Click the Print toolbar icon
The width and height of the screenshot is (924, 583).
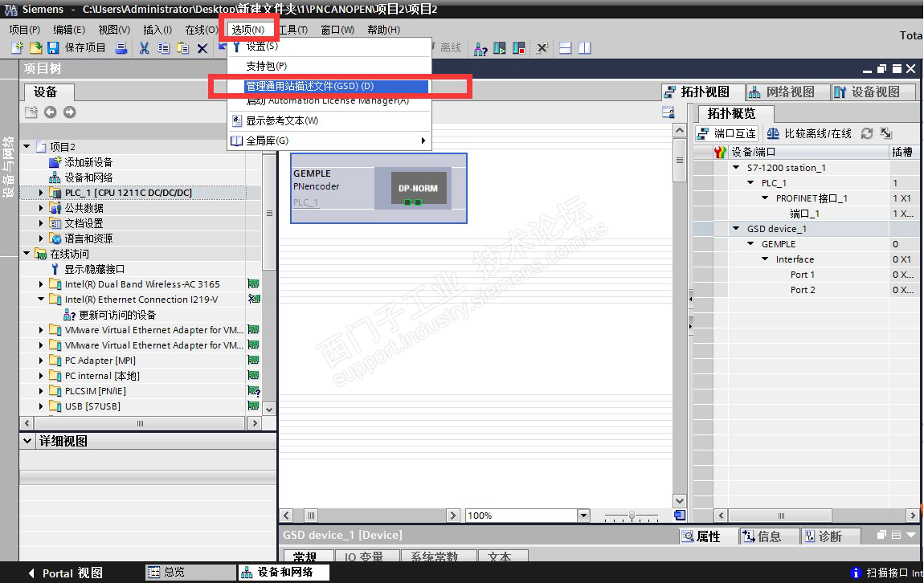pos(121,48)
